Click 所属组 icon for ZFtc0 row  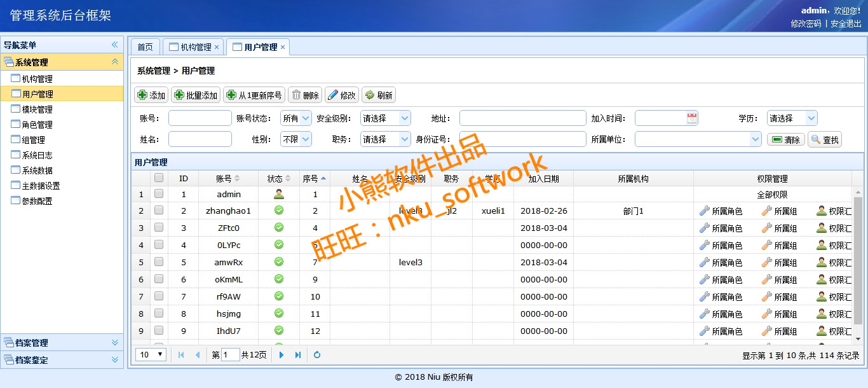(x=766, y=228)
